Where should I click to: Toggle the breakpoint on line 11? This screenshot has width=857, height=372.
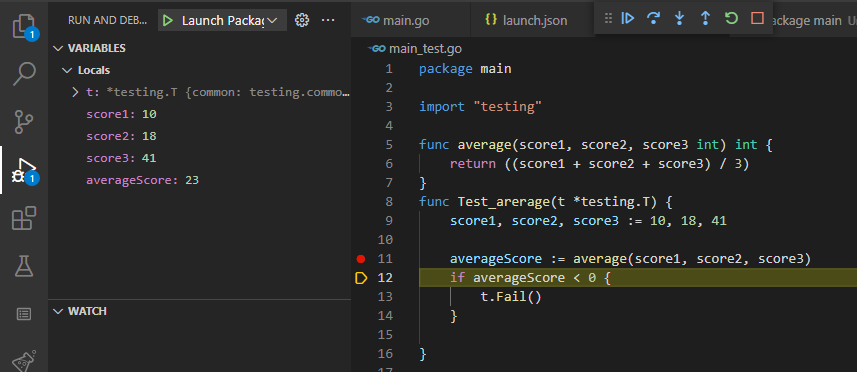360,258
